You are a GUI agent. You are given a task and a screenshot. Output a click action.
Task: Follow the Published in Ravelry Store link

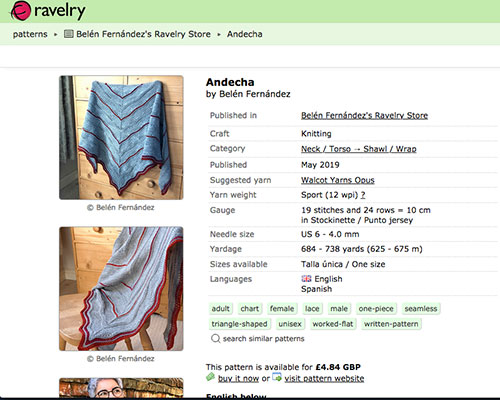point(364,115)
